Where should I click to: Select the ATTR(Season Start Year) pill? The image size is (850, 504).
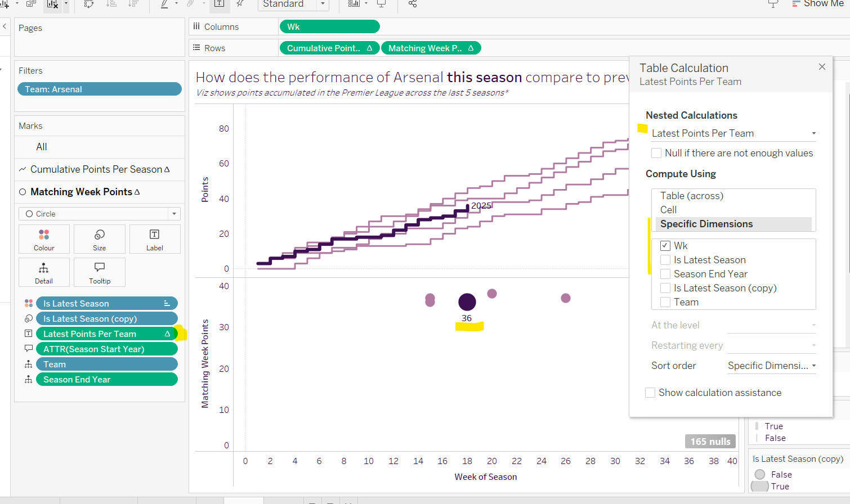[107, 349]
